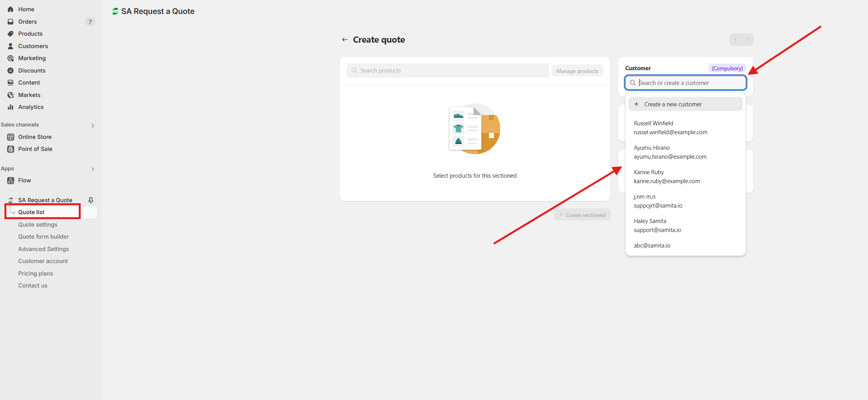The width and height of the screenshot is (868, 400).
Task: Select customer j,nm m,n
Action: [686, 201]
